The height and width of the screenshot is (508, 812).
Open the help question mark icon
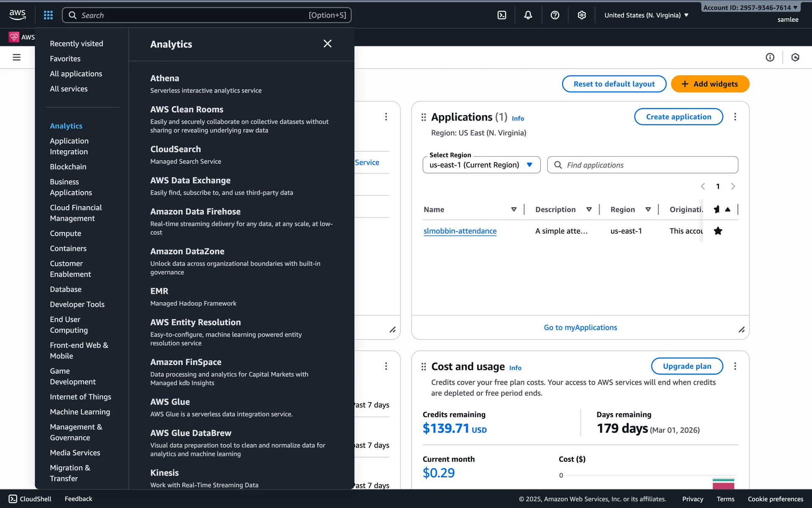tap(555, 15)
